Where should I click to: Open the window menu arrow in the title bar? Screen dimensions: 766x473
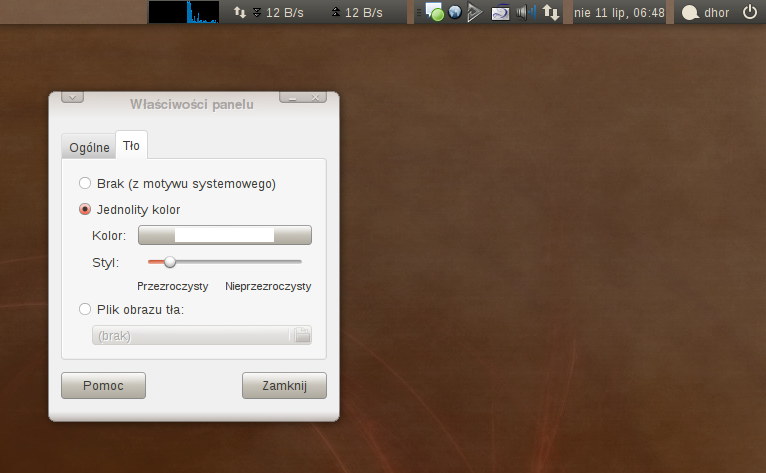click(72, 97)
